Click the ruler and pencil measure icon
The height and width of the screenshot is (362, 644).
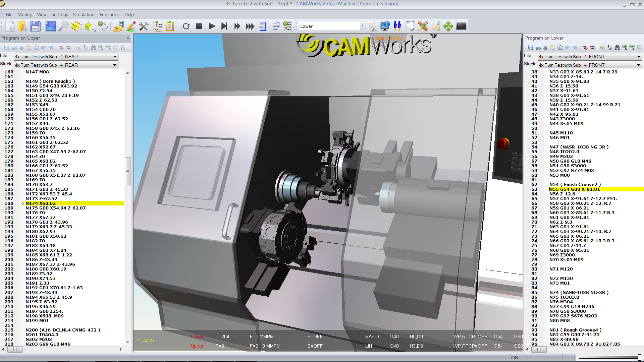pyautogui.click(x=423, y=26)
